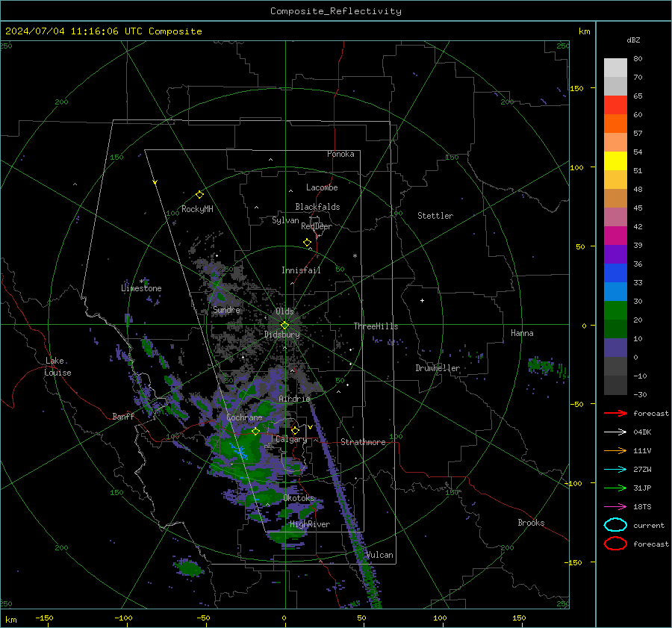Click the magenta 39-42 dBZ color swatch

tap(615, 236)
